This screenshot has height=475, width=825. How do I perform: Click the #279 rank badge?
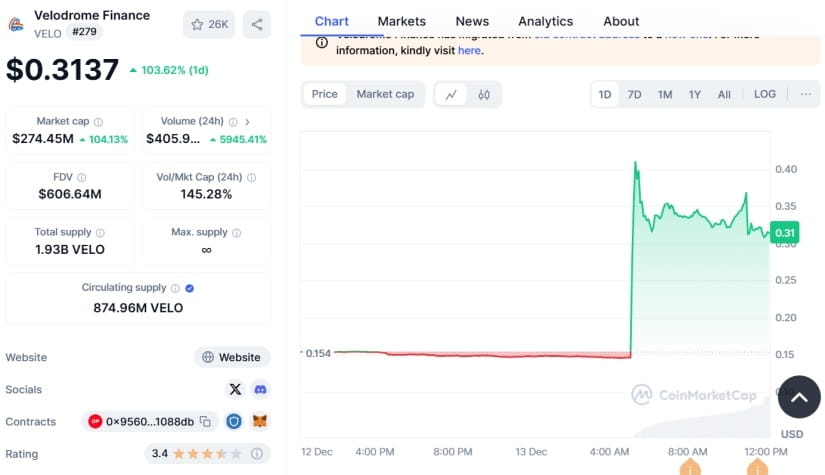click(x=84, y=32)
